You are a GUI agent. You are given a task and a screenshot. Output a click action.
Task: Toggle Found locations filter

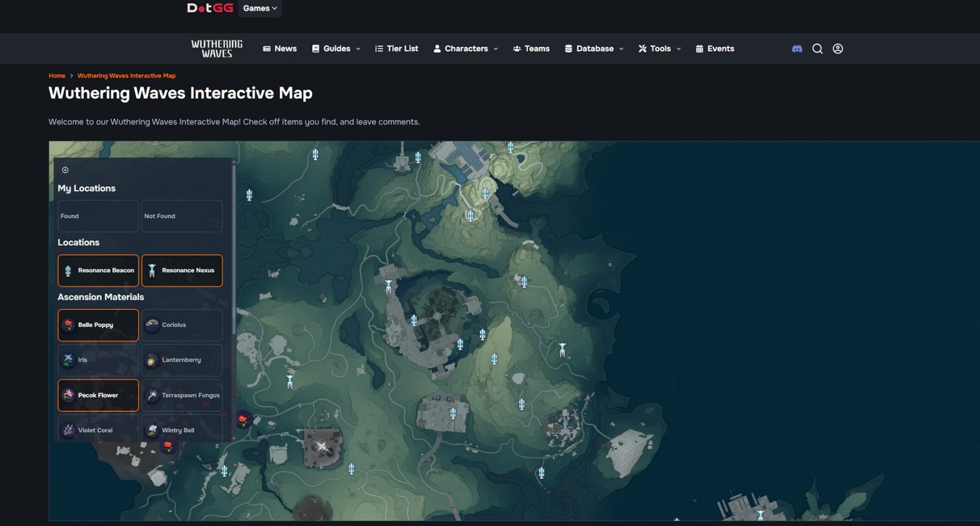click(98, 216)
